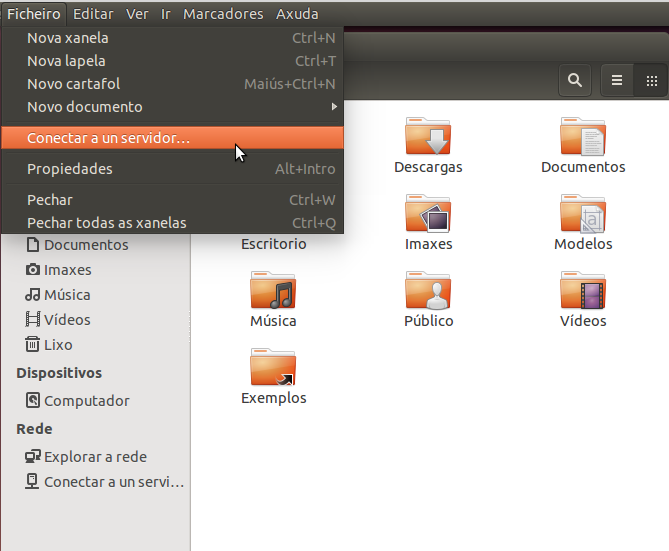Open the Axuda menu
Screen dimensions: 669x551
[297, 14]
